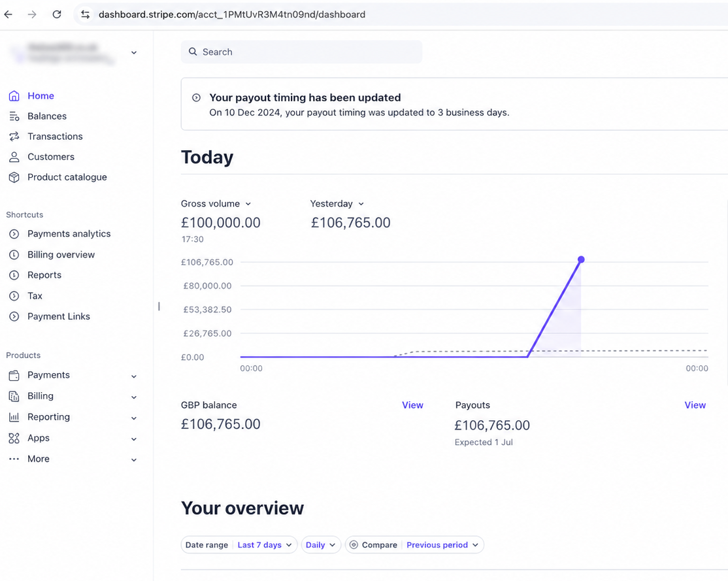Screen dimensions: 728x581
Task: Click the Billing overview clock icon
Action: 14,254
